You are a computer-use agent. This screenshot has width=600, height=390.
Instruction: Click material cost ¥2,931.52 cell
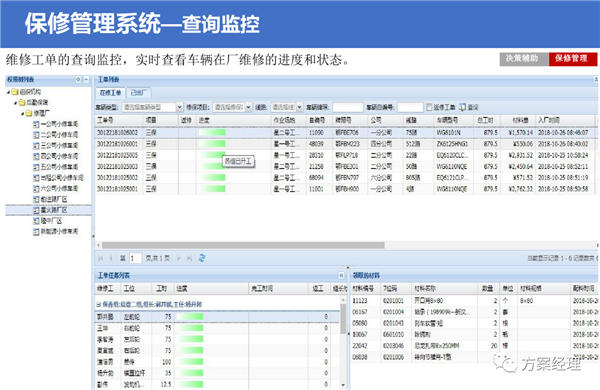click(517, 155)
